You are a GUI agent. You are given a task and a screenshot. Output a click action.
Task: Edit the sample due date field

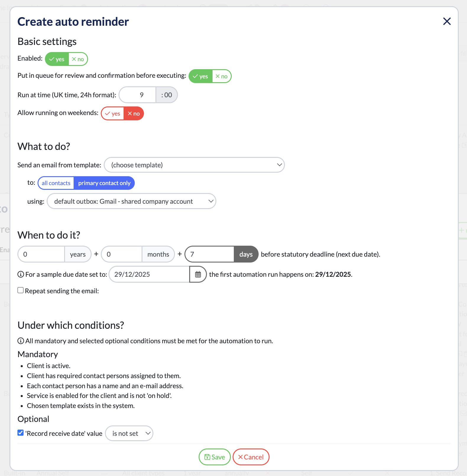point(149,275)
